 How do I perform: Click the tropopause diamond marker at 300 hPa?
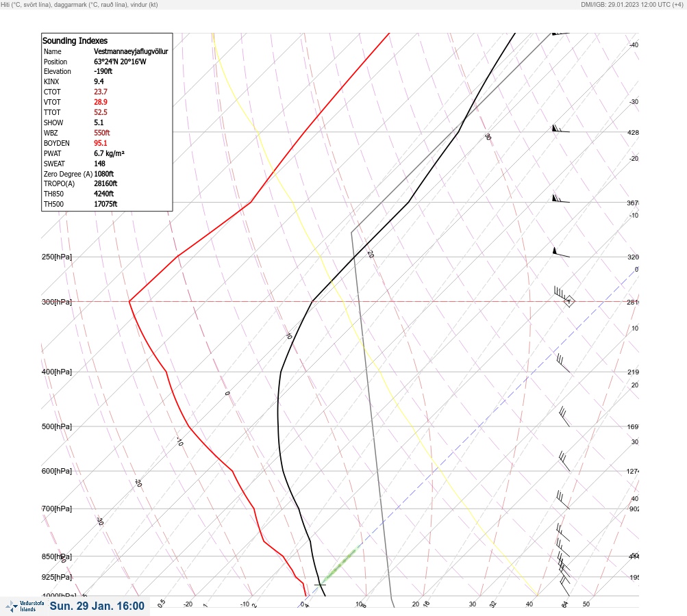569,301
